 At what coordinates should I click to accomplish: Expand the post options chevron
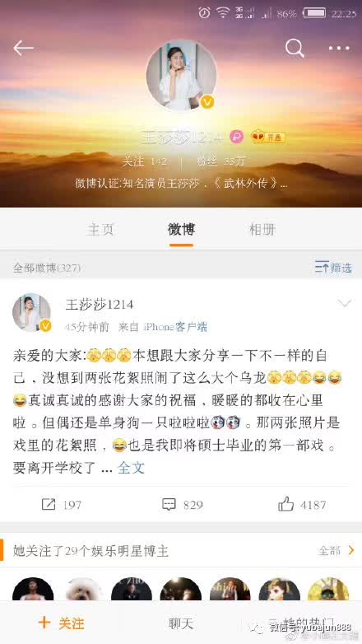coord(344,304)
